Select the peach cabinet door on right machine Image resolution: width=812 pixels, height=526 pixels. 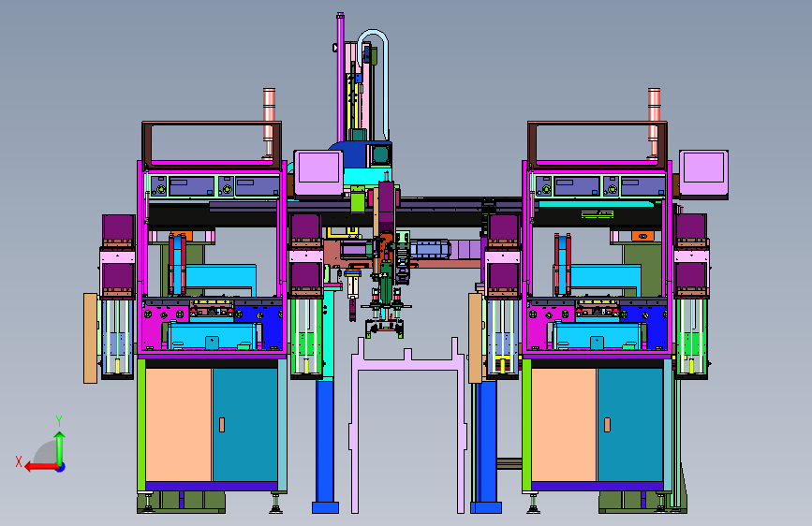click(x=564, y=425)
